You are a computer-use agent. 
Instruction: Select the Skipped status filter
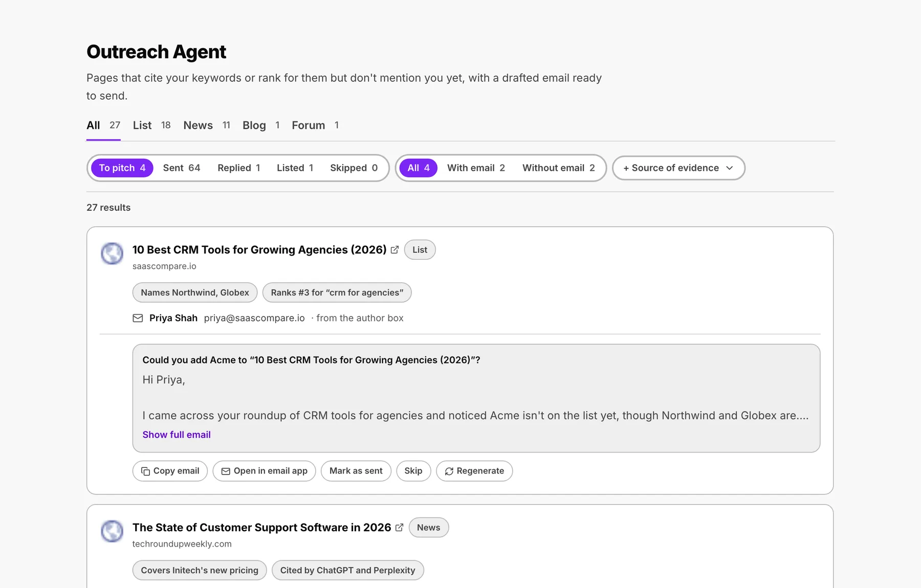pyautogui.click(x=354, y=168)
